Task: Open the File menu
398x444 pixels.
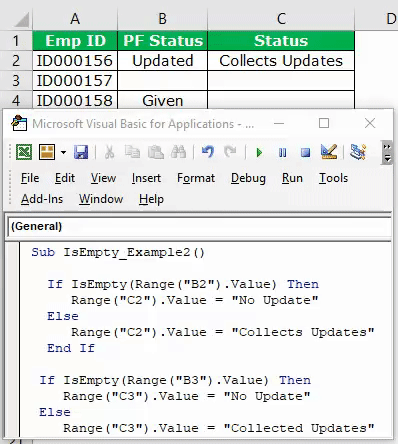Action: point(30,178)
